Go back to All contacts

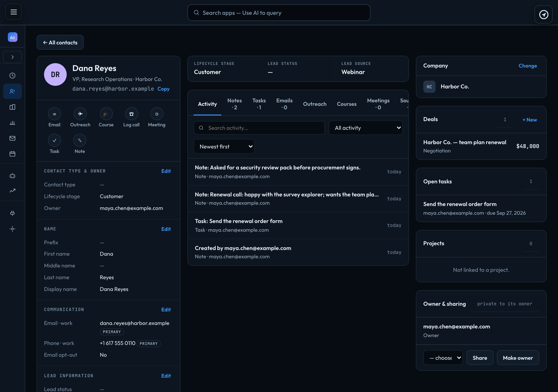60,42
